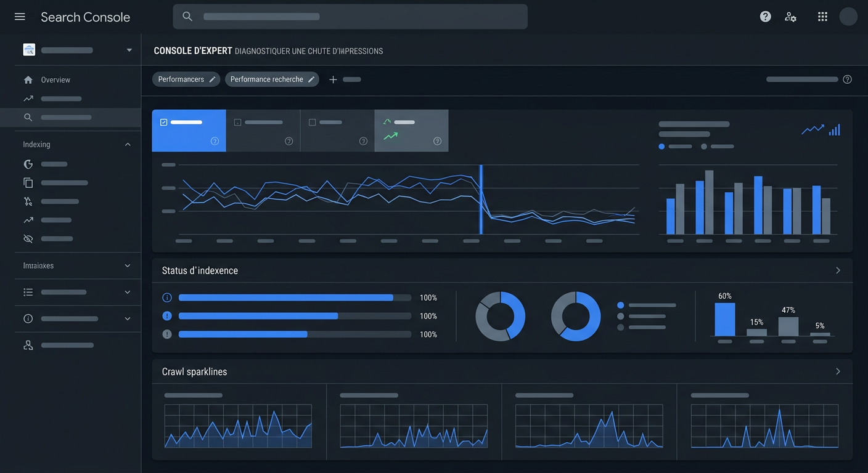Uncheck the checkbox in the blue metric card

pyautogui.click(x=163, y=122)
